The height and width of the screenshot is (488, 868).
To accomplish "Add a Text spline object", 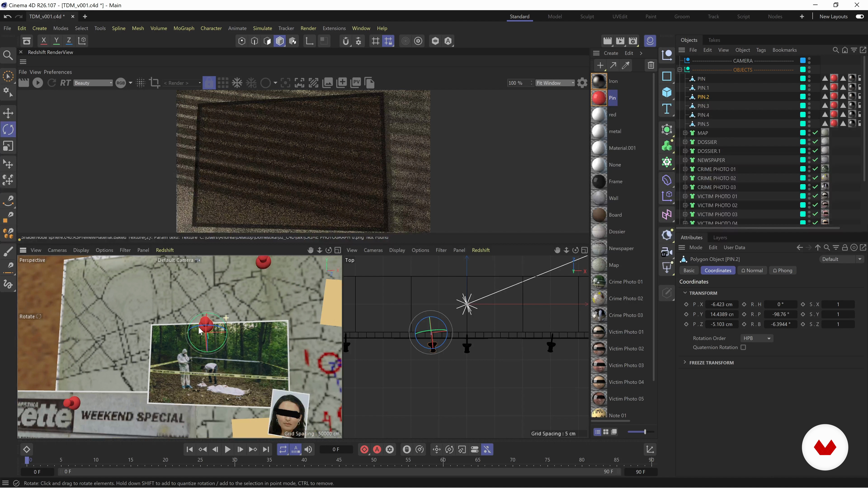I will (667, 109).
